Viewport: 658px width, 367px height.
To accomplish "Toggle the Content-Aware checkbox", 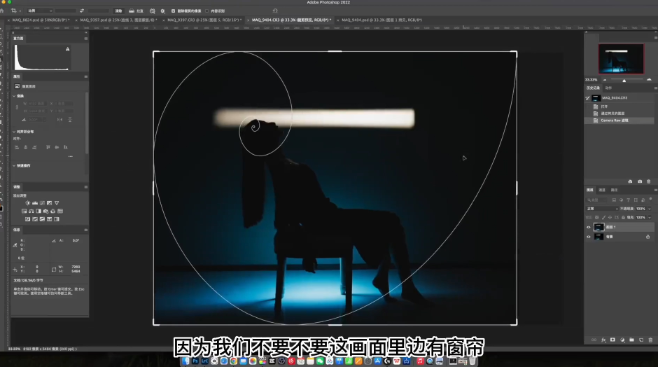I will click(x=207, y=11).
